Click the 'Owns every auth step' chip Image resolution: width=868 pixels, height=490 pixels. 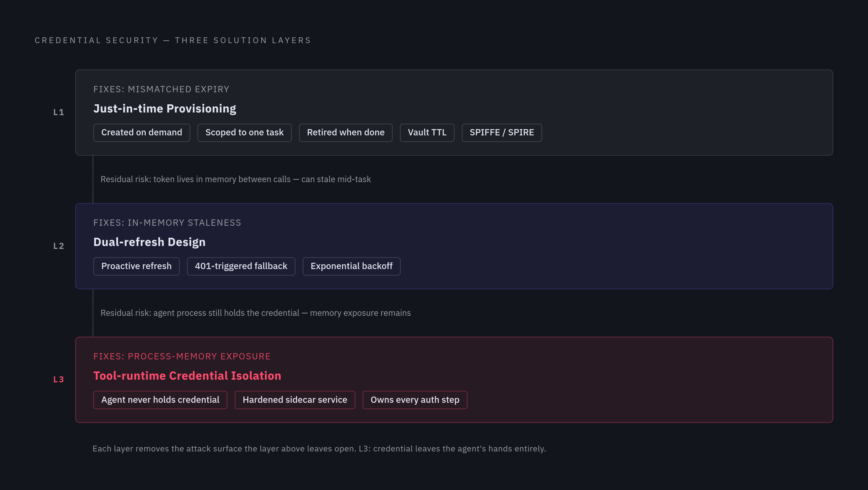[x=415, y=400]
